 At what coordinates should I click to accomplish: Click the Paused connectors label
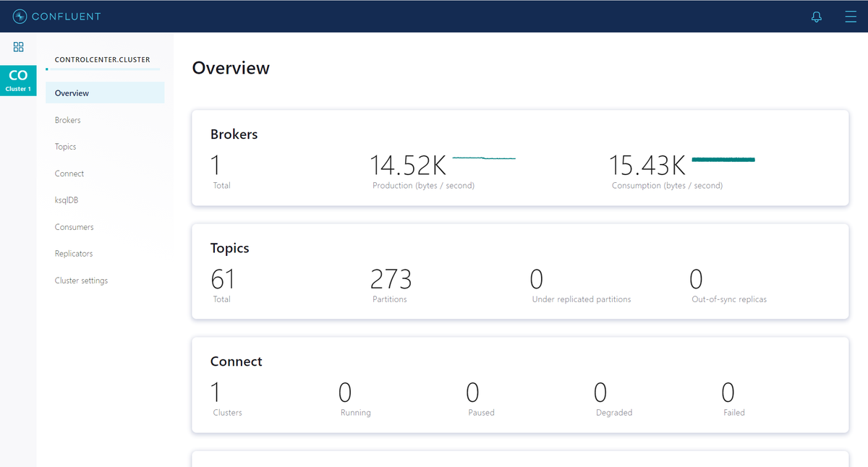tap(481, 413)
